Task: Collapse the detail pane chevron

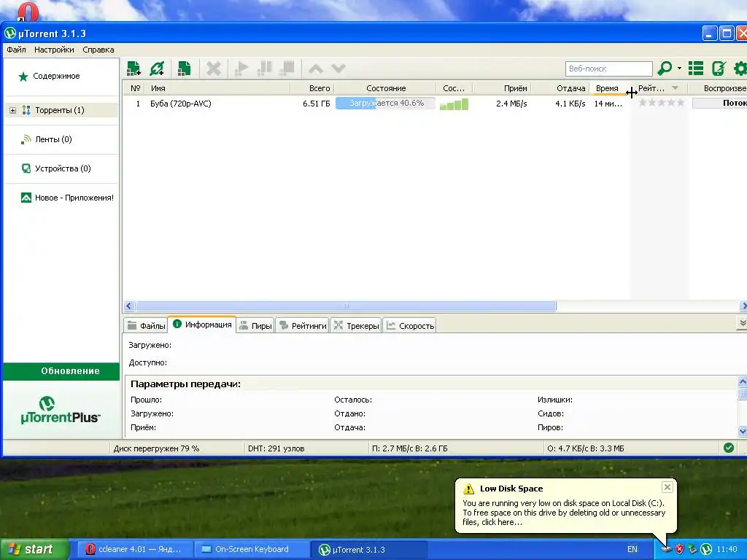Action: 742,323
